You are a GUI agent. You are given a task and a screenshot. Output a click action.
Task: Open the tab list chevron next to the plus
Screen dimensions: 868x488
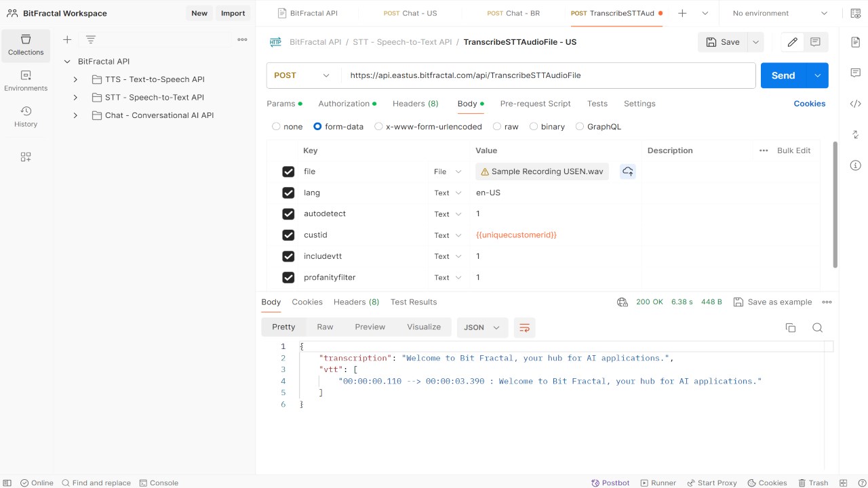[705, 13]
